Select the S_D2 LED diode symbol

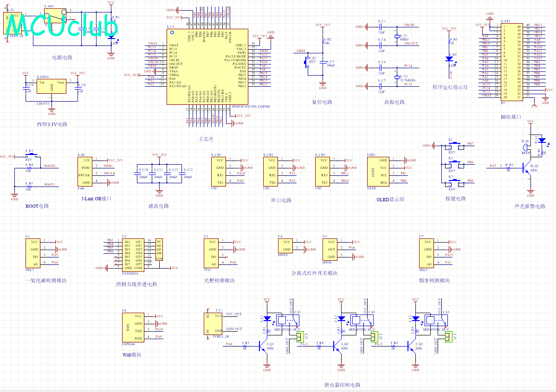coord(449,59)
